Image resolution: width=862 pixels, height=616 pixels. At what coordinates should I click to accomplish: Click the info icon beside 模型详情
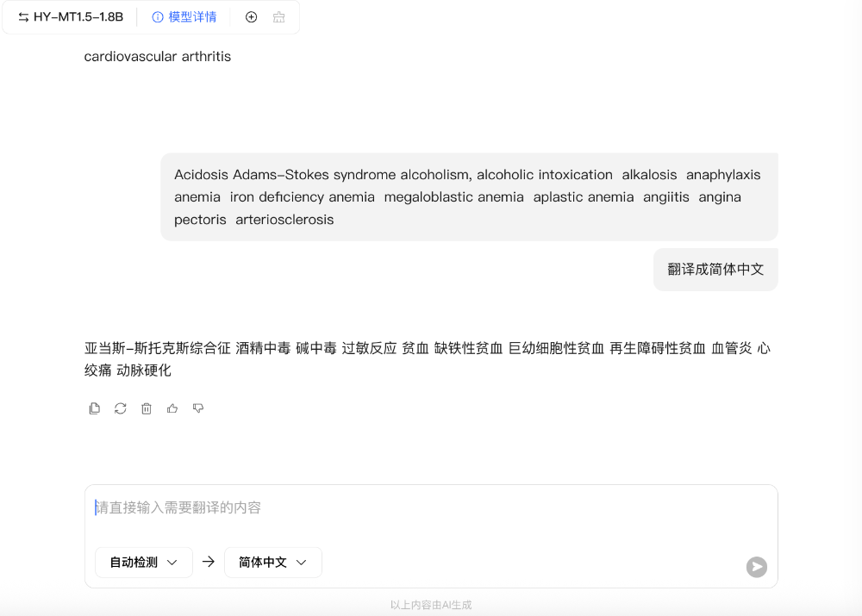pyautogui.click(x=156, y=16)
